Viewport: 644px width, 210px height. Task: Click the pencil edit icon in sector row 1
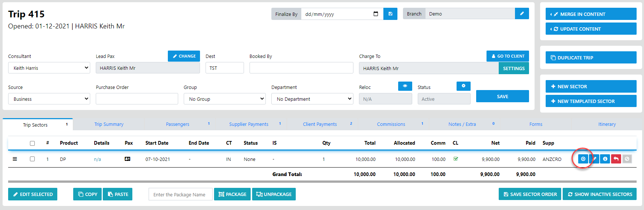(594, 159)
